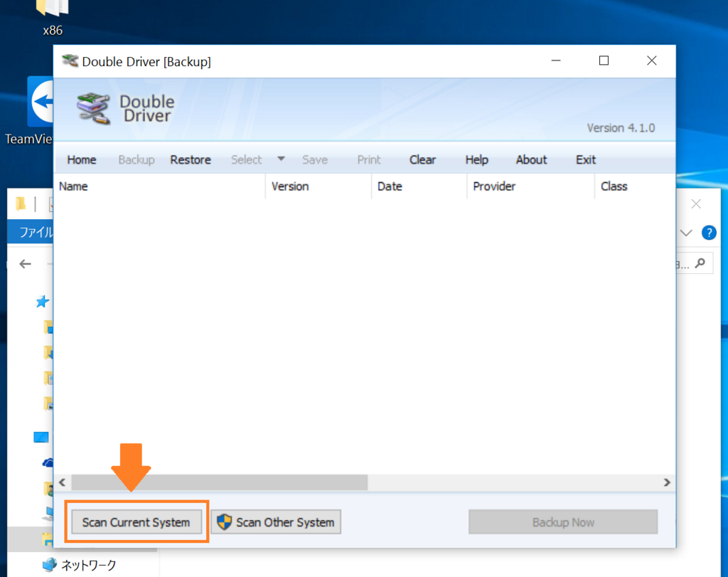
Task: Sort by the Version column header
Action: click(318, 186)
